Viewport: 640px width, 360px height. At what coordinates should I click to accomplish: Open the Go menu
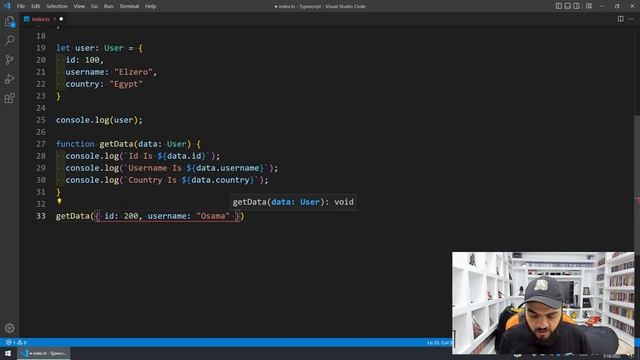(94, 6)
